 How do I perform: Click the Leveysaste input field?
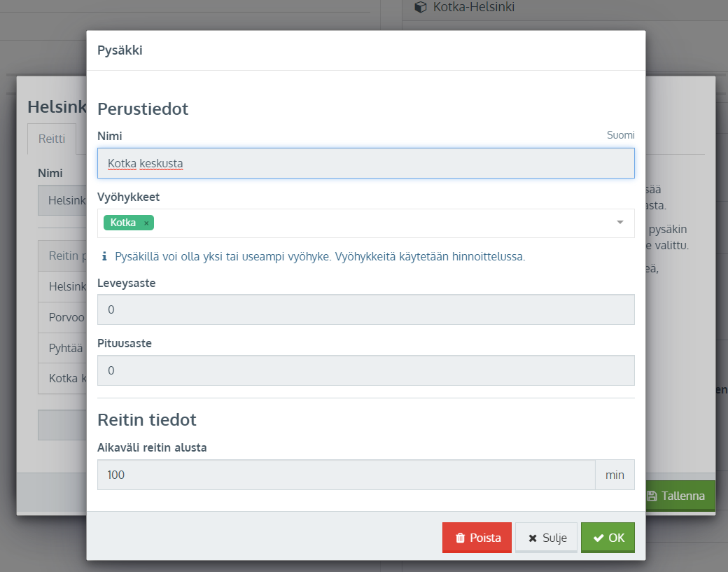[x=365, y=309]
